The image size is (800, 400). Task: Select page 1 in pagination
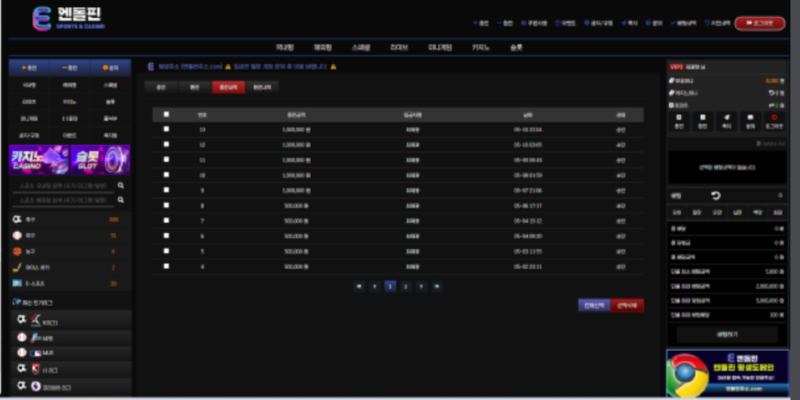click(390, 286)
